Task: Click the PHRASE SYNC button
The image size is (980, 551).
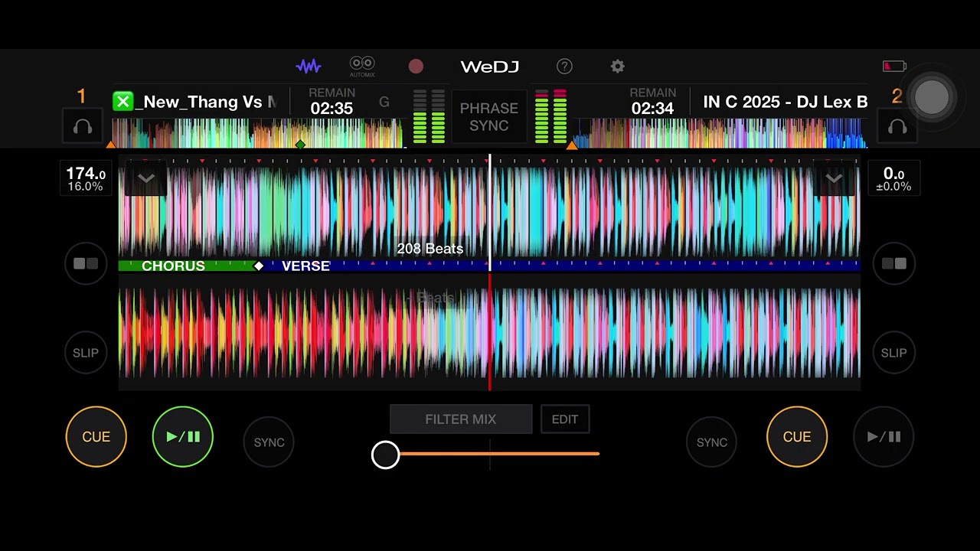Action: coord(489,116)
